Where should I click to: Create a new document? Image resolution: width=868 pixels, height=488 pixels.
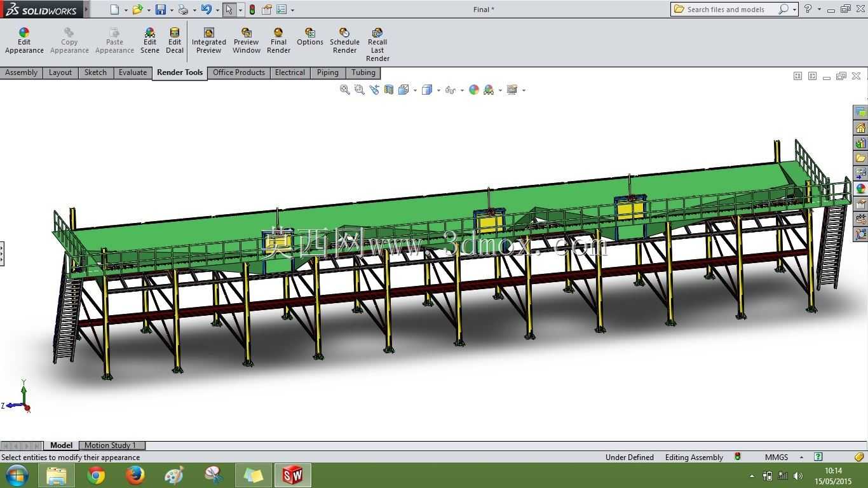pyautogui.click(x=114, y=10)
